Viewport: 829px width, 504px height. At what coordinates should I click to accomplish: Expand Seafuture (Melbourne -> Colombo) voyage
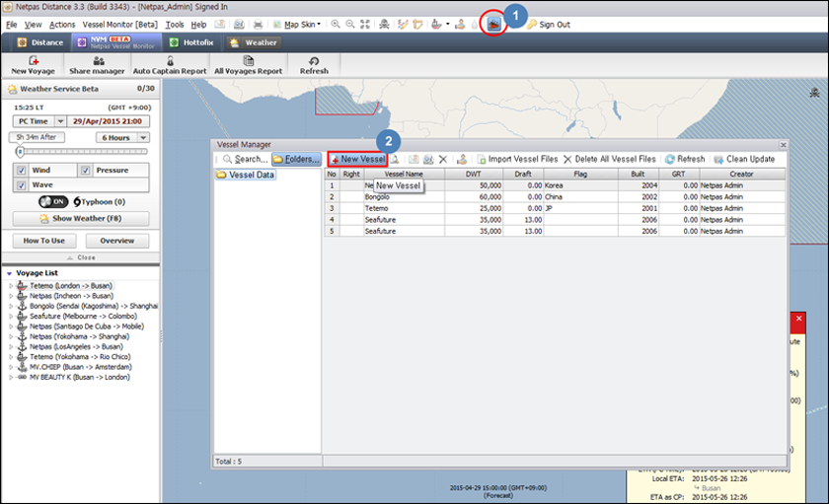pyautogui.click(x=11, y=317)
